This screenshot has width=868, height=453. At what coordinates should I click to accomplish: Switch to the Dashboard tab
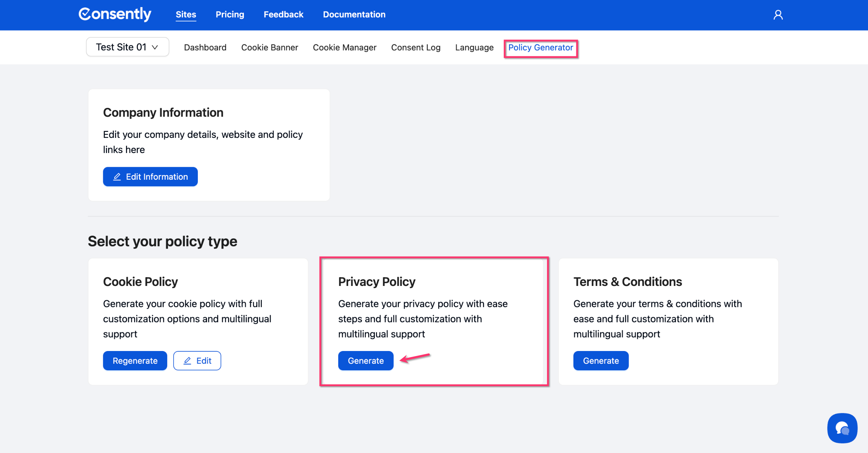pos(205,47)
